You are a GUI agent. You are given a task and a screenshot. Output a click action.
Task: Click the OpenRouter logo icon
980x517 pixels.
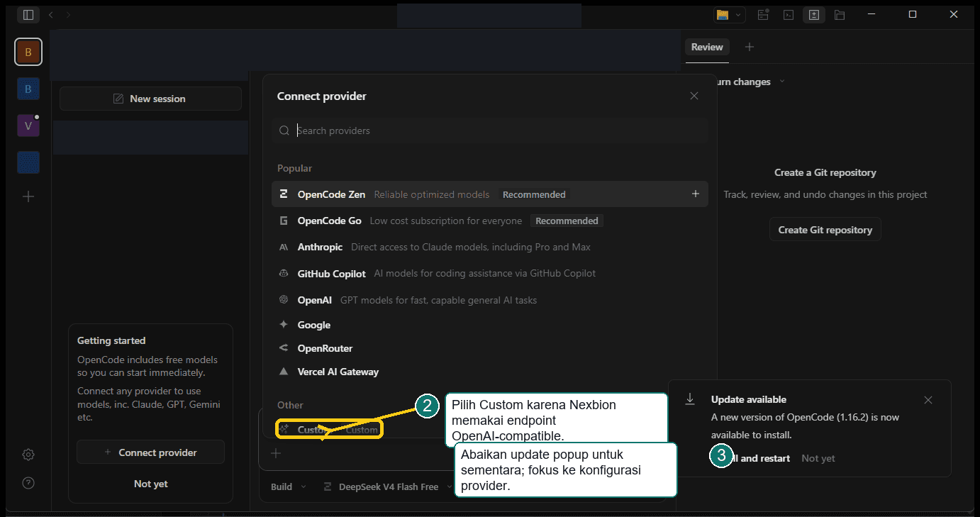point(284,348)
